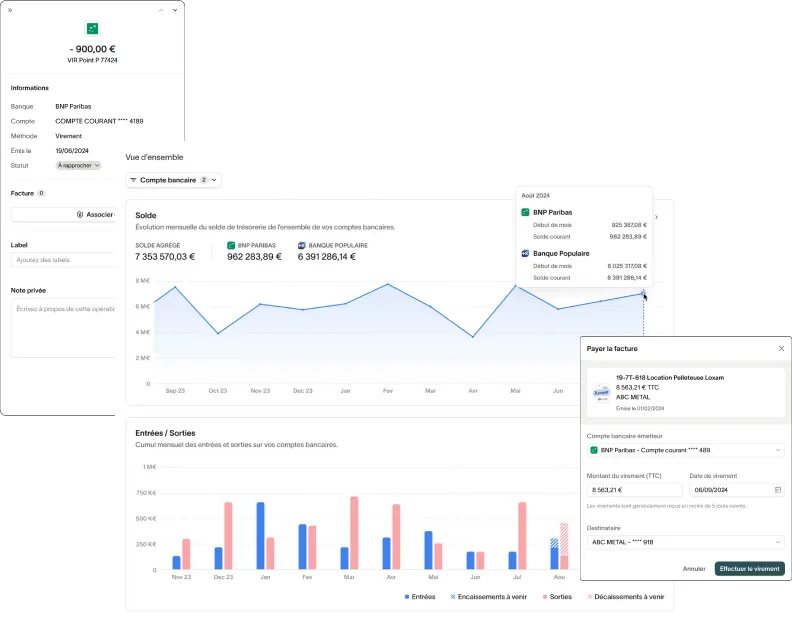Click the solde agrégé value 7 353 570,03 €
792x622 pixels.
(x=165, y=257)
